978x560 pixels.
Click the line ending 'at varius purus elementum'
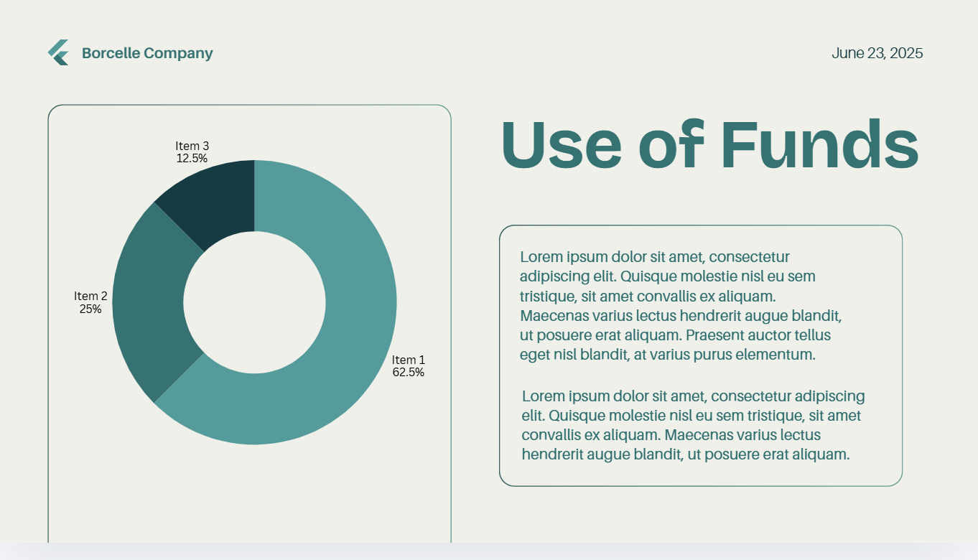pos(667,354)
